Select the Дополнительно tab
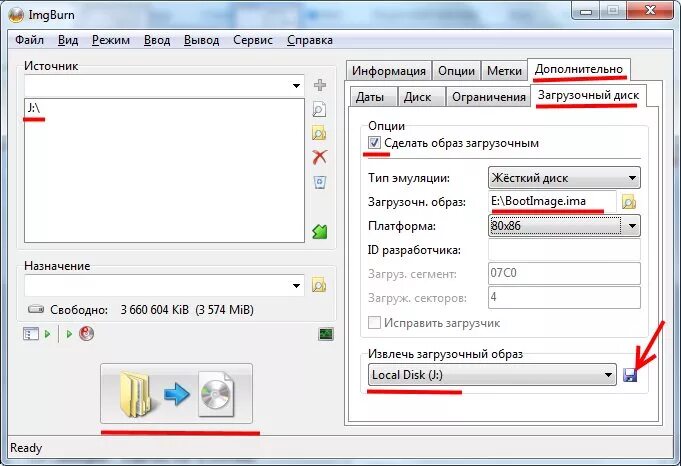This screenshot has width=681, height=466. pos(579,69)
